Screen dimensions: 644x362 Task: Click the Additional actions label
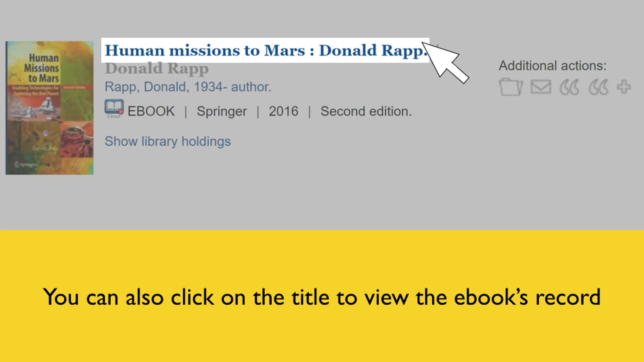coord(553,66)
